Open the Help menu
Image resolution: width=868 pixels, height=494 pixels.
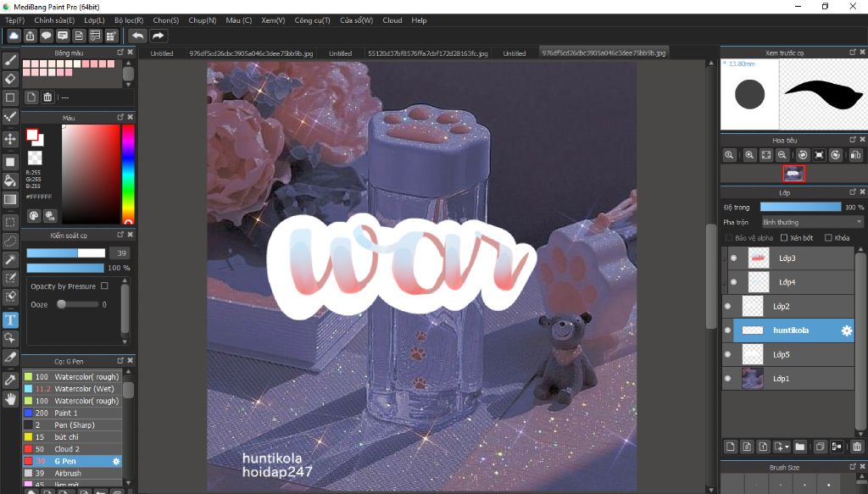pos(419,20)
